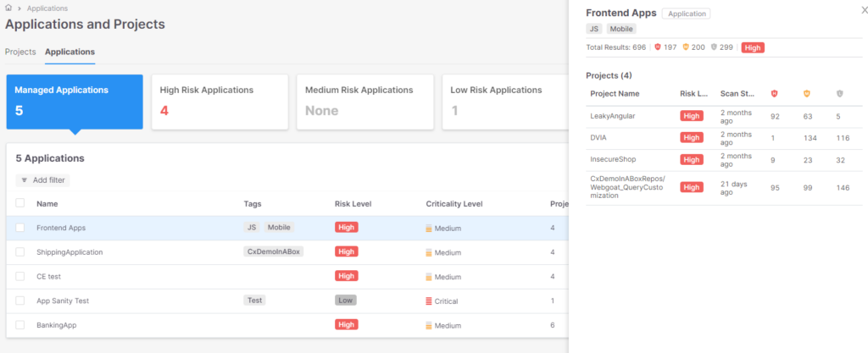
Task: Click the Application label badge in panel
Action: coord(687,14)
